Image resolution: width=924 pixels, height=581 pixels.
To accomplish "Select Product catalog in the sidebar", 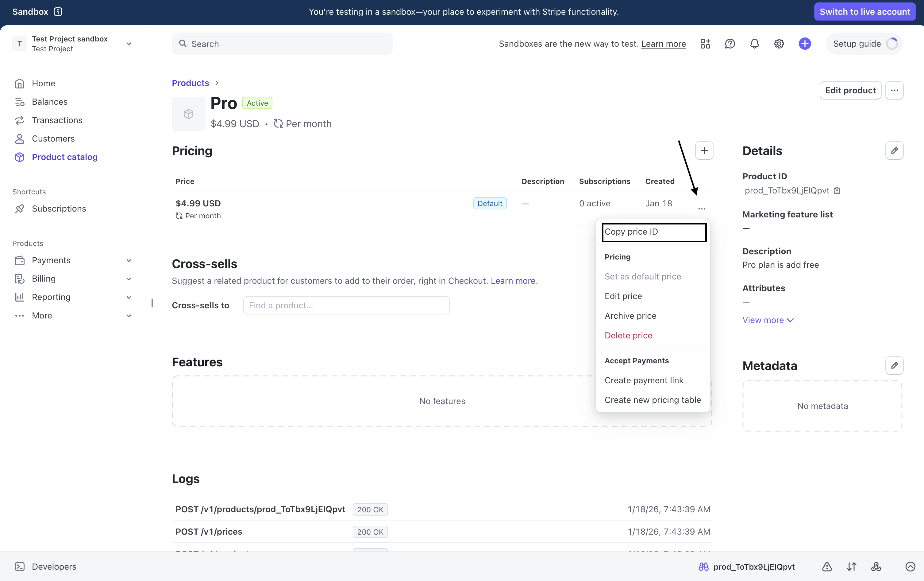I will (x=64, y=157).
